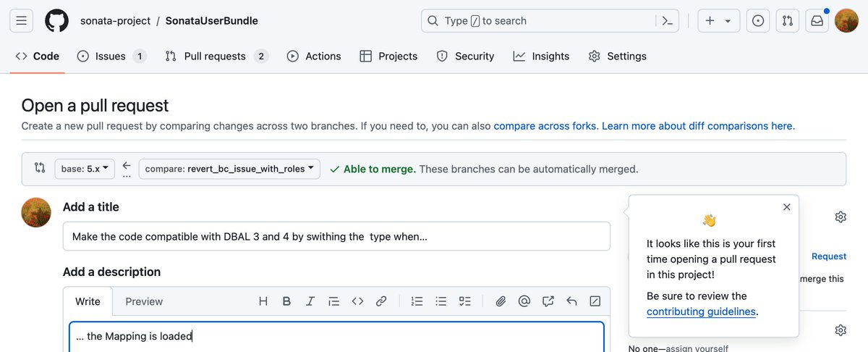Insert a quote using toolbar icon
Image resolution: width=868 pixels, height=352 pixels.
click(333, 301)
